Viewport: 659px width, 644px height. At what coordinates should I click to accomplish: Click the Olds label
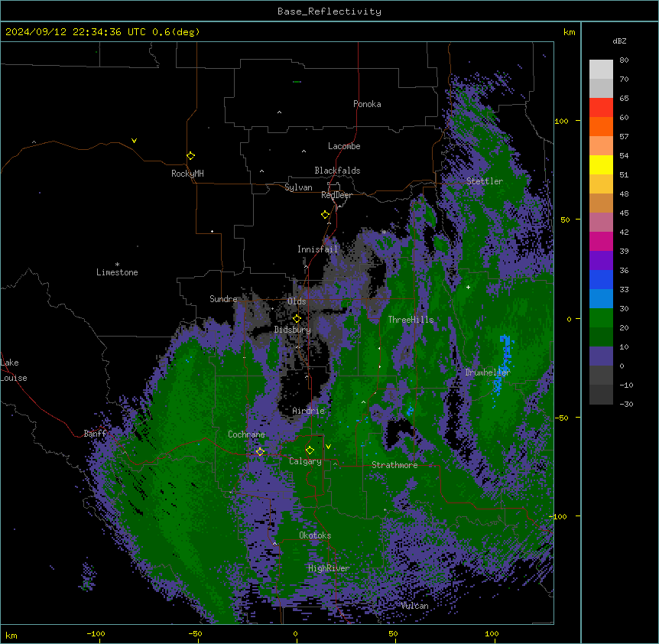click(x=297, y=301)
